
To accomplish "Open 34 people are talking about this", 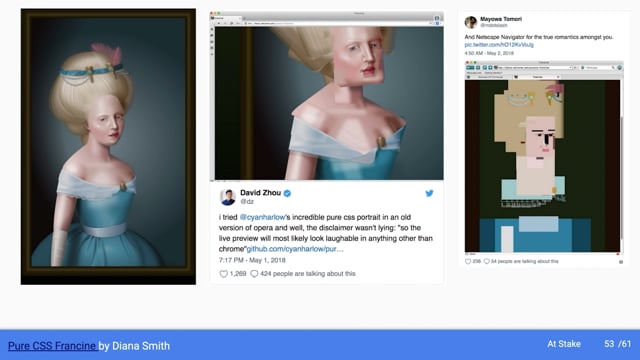I will coord(524,261).
